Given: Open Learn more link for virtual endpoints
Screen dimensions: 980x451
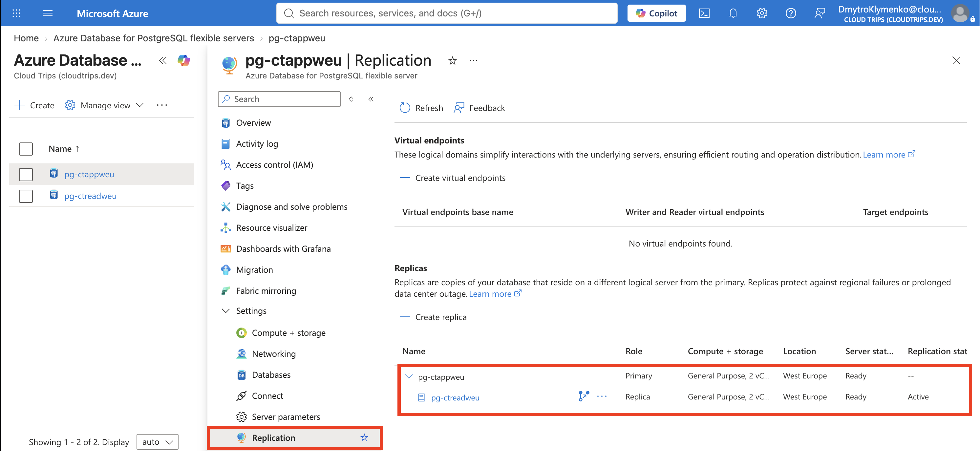Looking at the screenshot, I should click(889, 155).
